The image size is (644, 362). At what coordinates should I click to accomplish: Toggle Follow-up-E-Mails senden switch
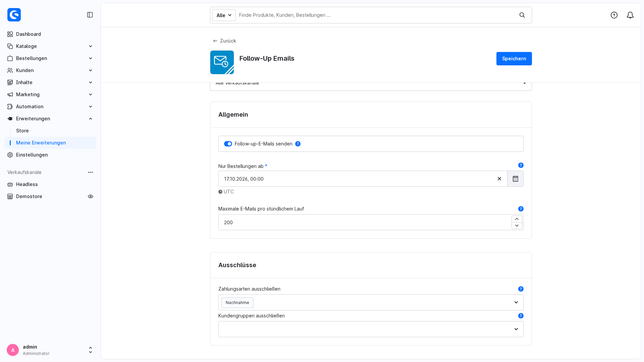[x=228, y=144]
